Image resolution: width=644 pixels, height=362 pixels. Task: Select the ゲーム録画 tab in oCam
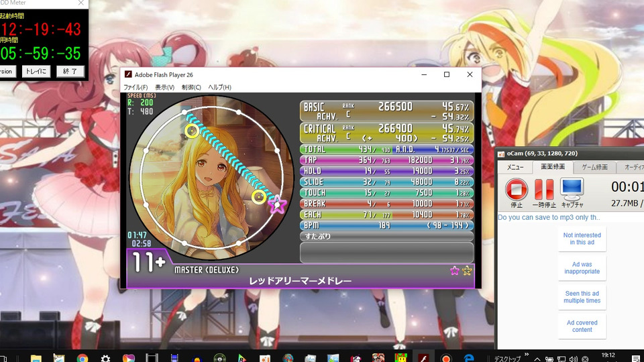[594, 168]
